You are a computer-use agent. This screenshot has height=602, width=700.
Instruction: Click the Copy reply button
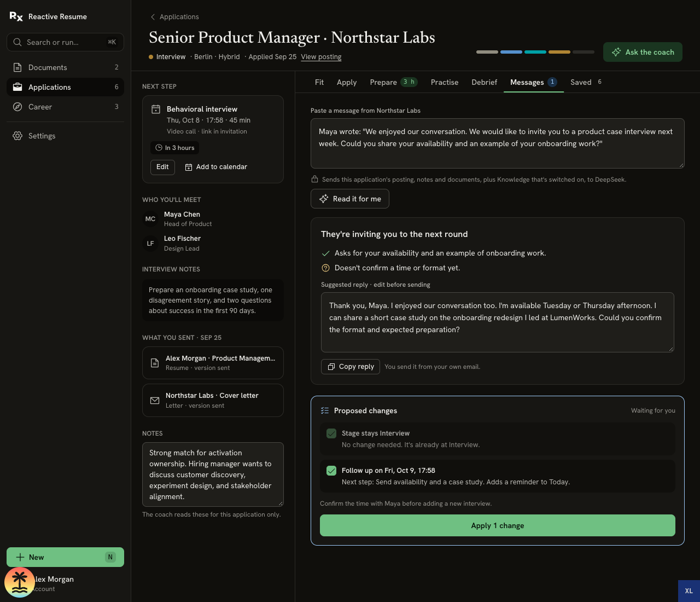click(x=351, y=367)
